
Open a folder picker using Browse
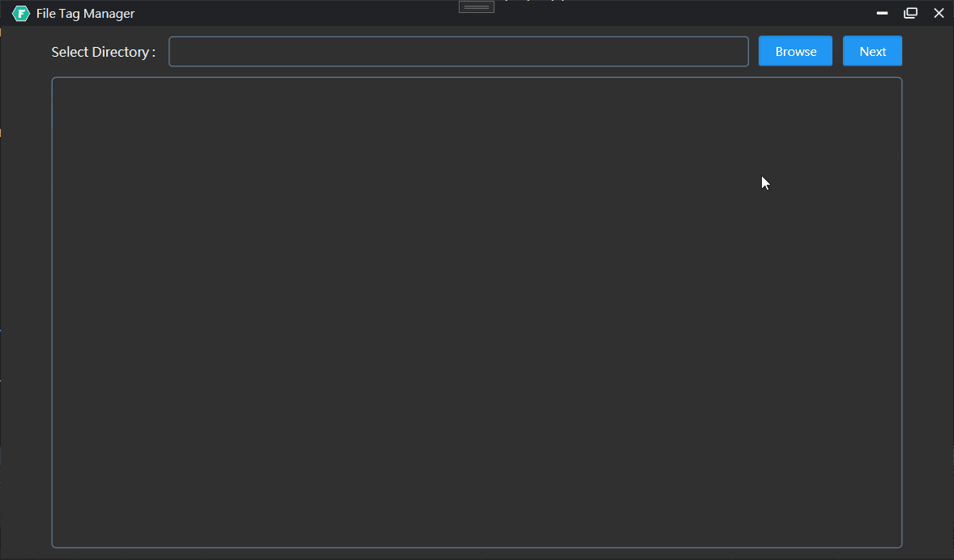point(795,50)
